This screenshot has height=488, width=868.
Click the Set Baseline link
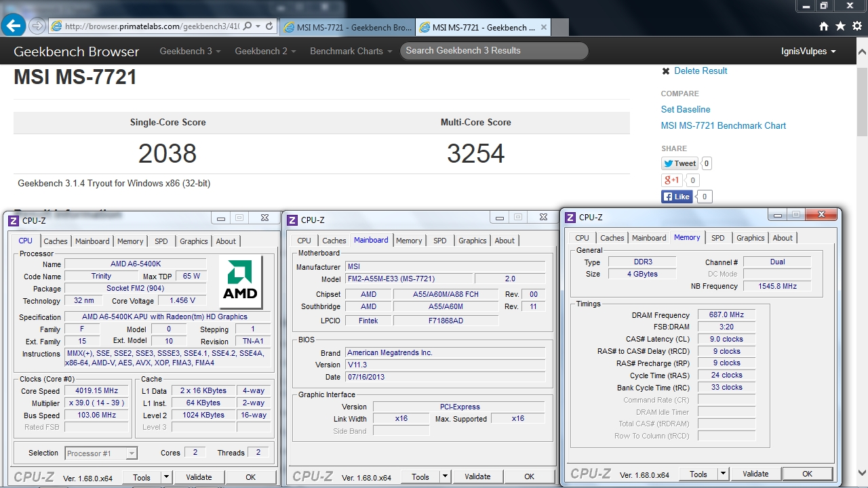[686, 109]
